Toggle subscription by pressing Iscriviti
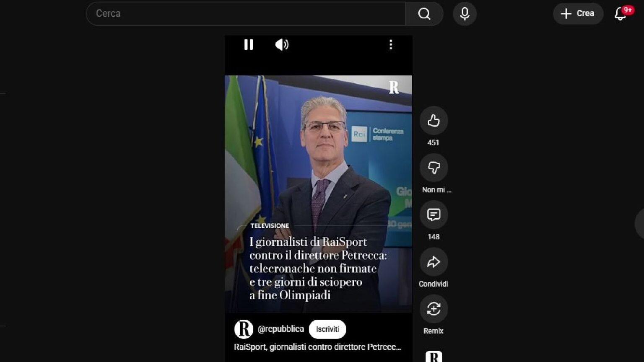644x362 pixels. click(327, 329)
